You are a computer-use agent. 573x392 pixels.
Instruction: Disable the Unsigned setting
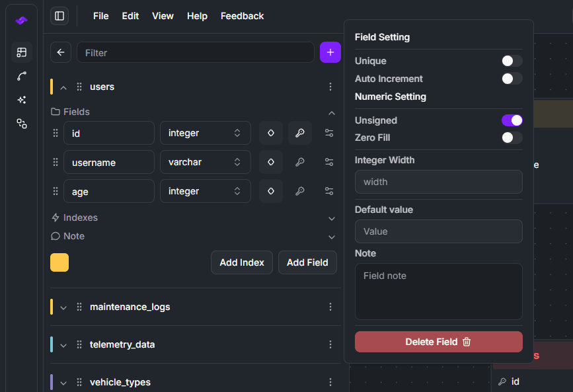[511, 120]
